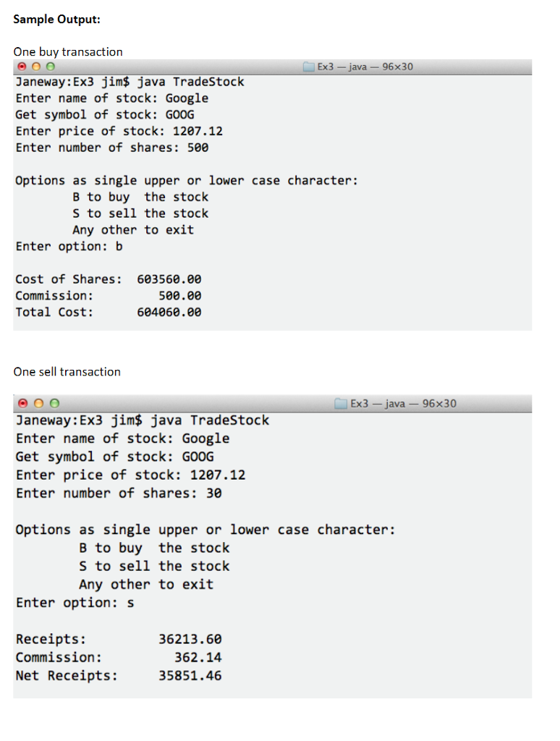Click the 'One sell transaction' label

(x=67, y=371)
